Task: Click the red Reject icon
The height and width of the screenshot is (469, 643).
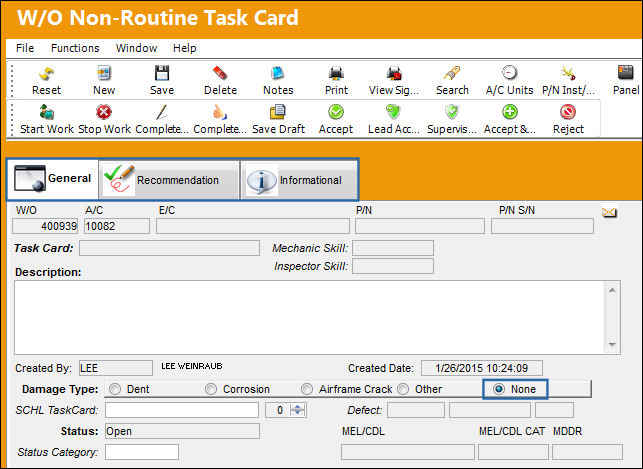Action: [x=568, y=112]
